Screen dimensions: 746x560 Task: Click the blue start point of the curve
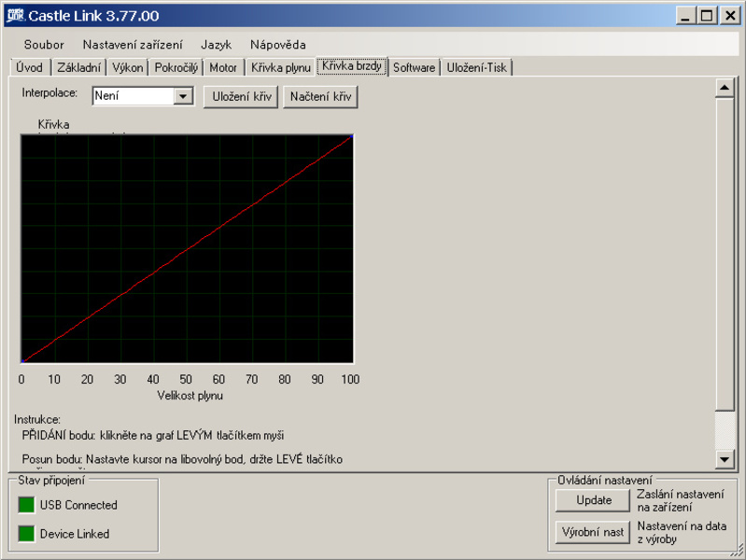[22, 361]
